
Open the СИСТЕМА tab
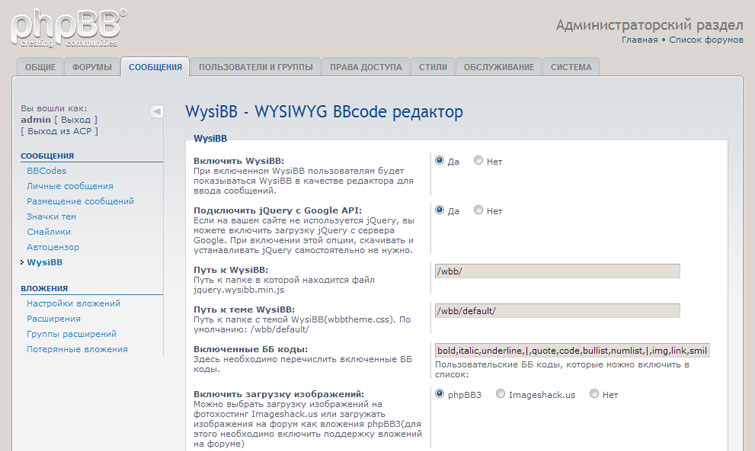(x=571, y=67)
